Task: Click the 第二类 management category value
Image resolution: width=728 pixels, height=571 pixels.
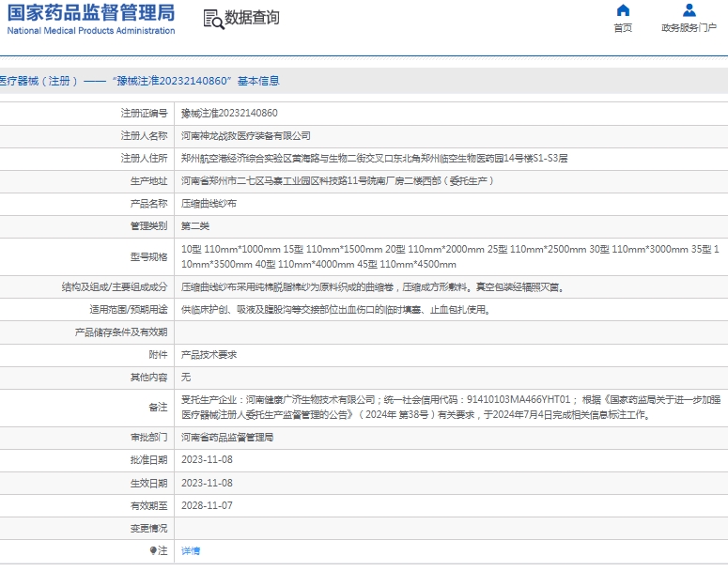Action: pyautogui.click(x=195, y=226)
